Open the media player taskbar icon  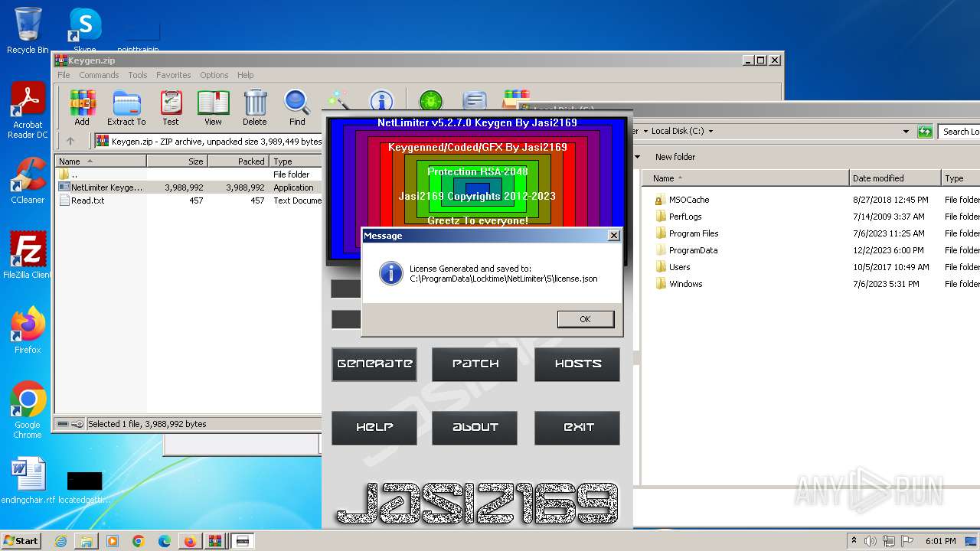113,541
